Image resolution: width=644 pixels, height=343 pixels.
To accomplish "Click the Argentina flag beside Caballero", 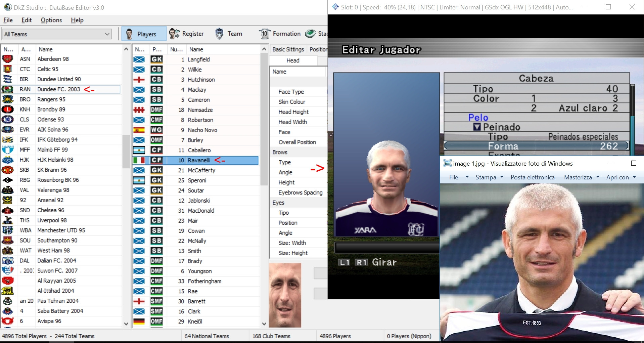I will (139, 150).
